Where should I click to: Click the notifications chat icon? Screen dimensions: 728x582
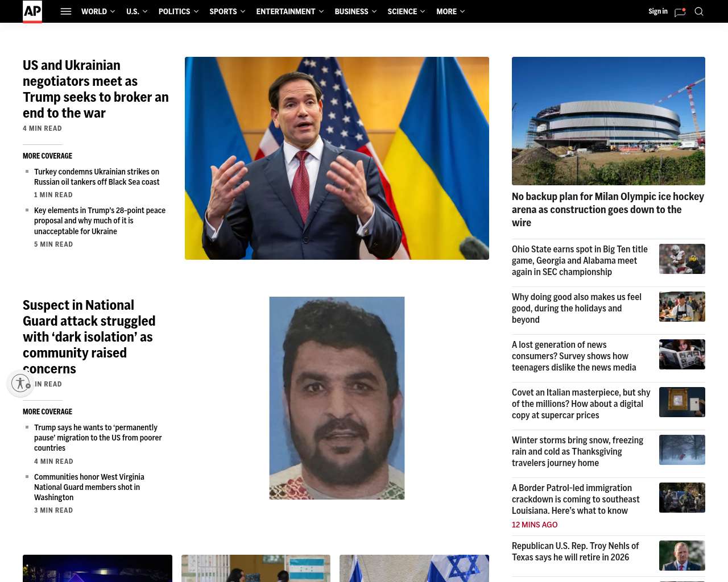point(680,12)
